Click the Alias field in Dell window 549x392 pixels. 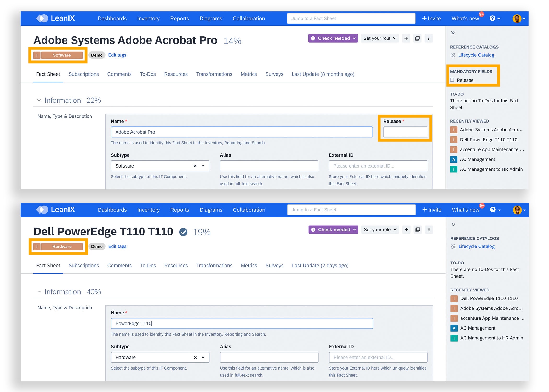click(x=269, y=357)
